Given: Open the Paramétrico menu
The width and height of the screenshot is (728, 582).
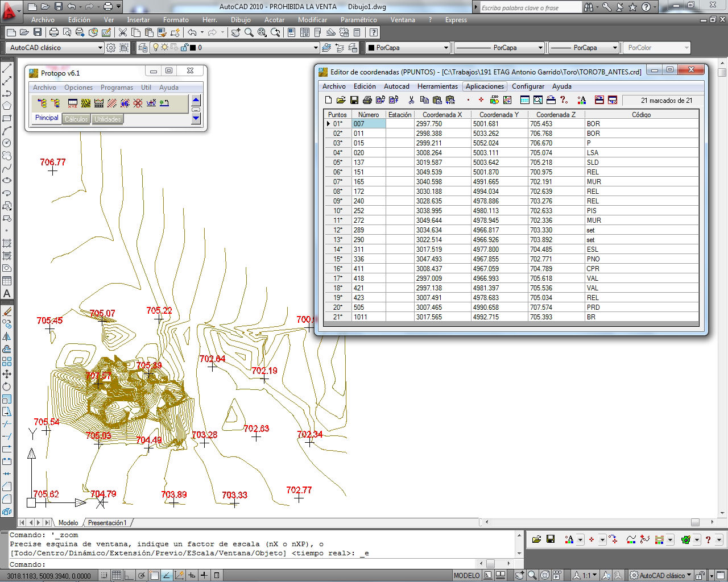Looking at the screenshot, I should (x=358, y=20).
